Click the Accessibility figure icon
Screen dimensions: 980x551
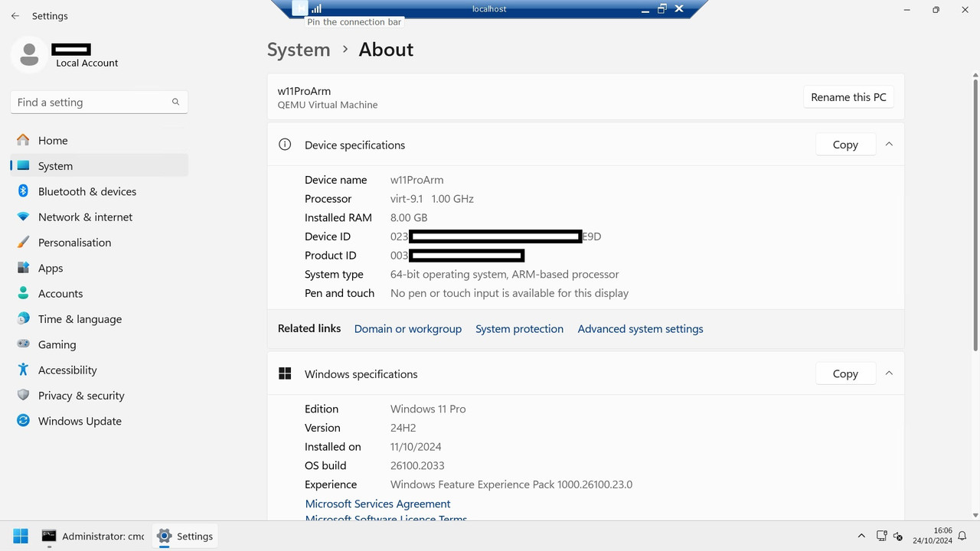23,370
